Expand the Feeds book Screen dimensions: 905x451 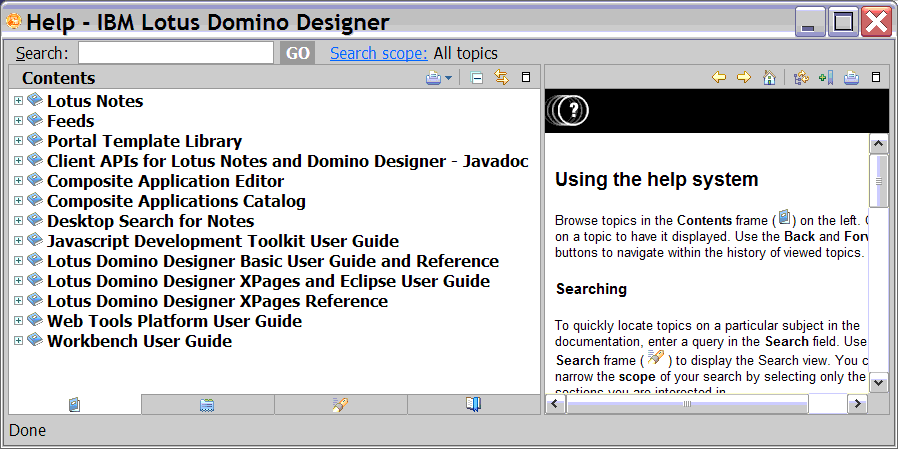click(18, 121)
